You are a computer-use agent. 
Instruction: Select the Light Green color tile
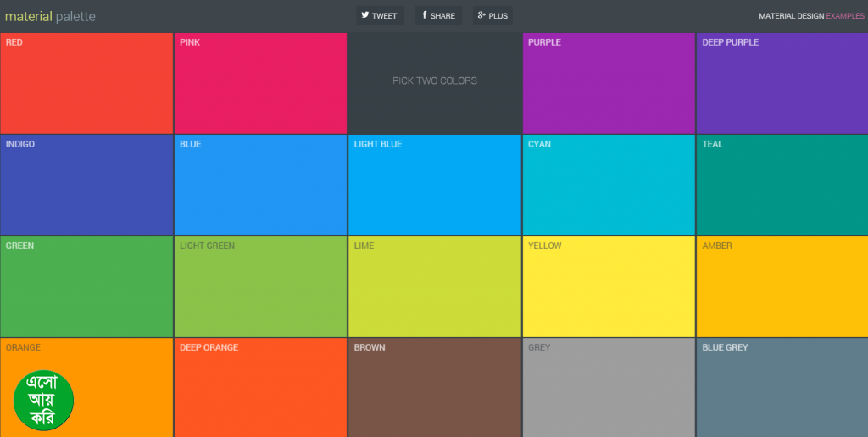260,286
